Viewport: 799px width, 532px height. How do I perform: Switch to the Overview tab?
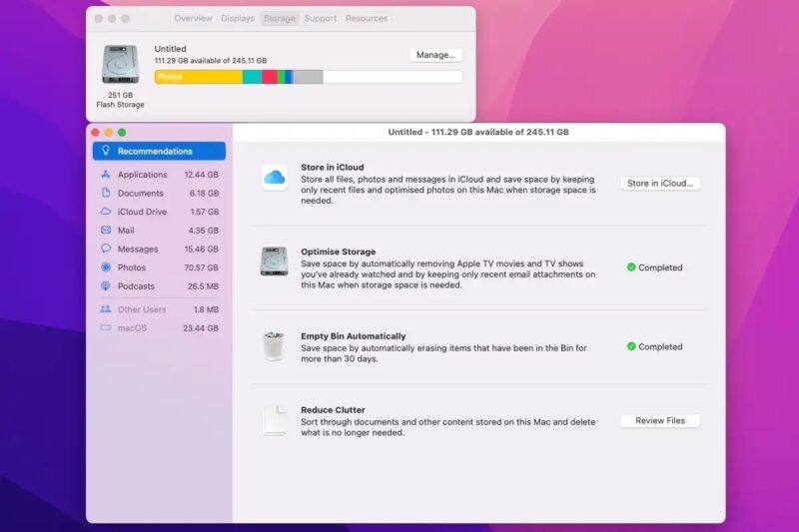coord(193,18)
